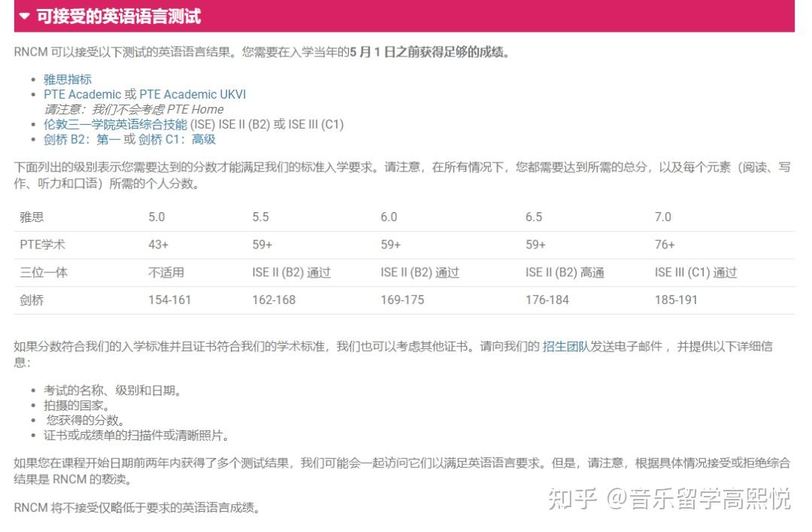The image size is (812, 532).
Task: Click the italic PTE Home note
Action: coord(134,109)
